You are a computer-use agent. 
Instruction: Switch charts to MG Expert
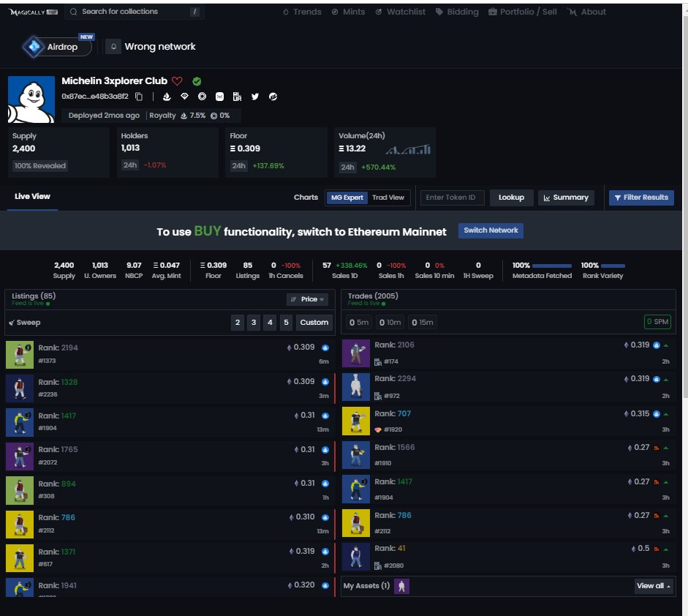click(347, 198)
